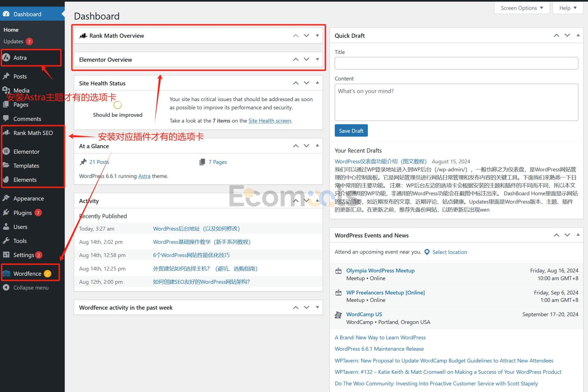Open the Help dropdown tab

[x=568, y=8]
